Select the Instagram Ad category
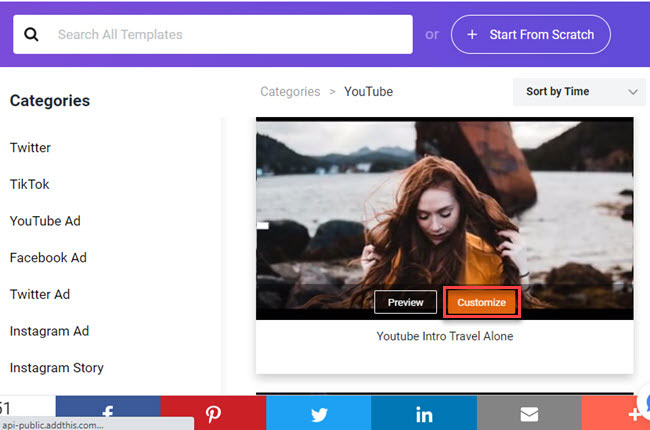This screenshot has height=430, width=650. coord(49,331)
